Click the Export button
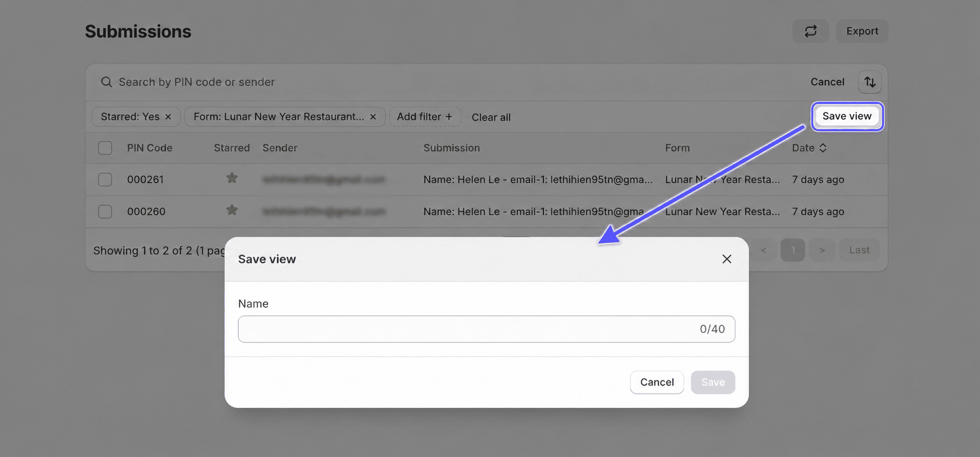980x457 pixels. [862, 31]
